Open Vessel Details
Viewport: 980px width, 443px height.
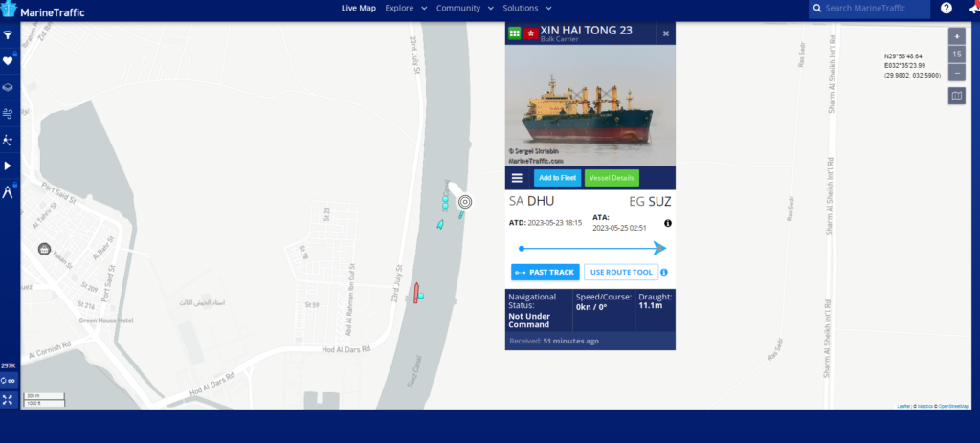(612, 178)
